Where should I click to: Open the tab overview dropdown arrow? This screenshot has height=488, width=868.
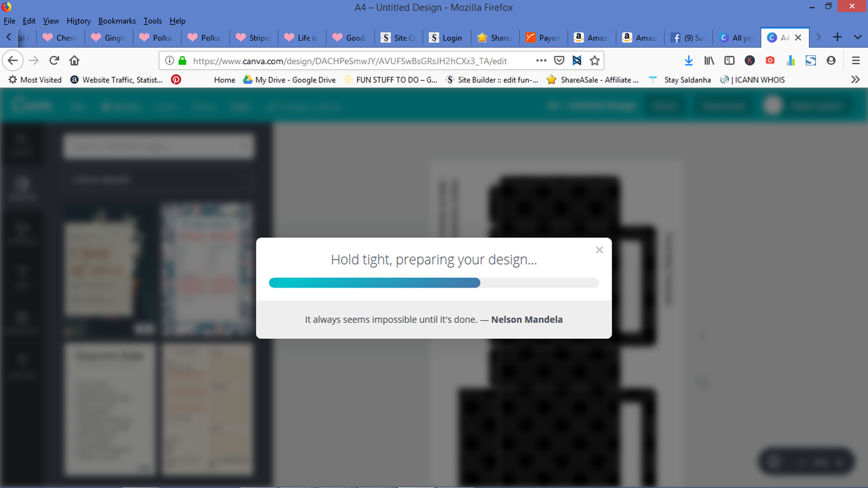858,37
